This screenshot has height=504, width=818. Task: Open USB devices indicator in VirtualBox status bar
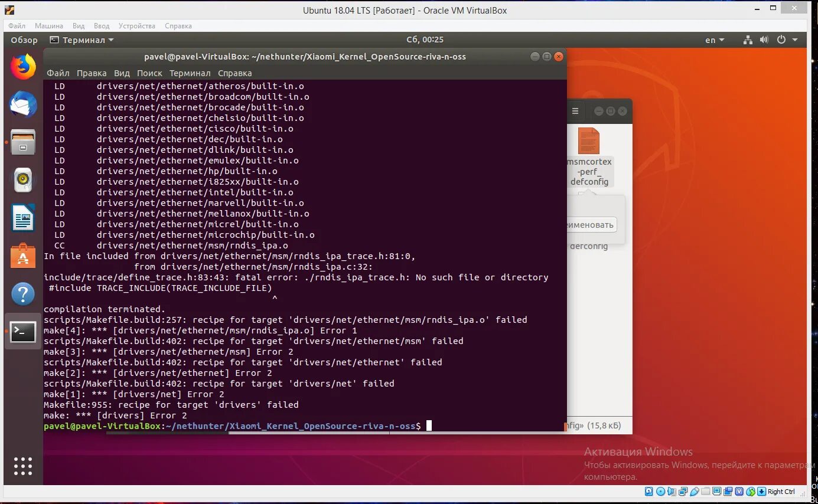(x=695, y=492)
